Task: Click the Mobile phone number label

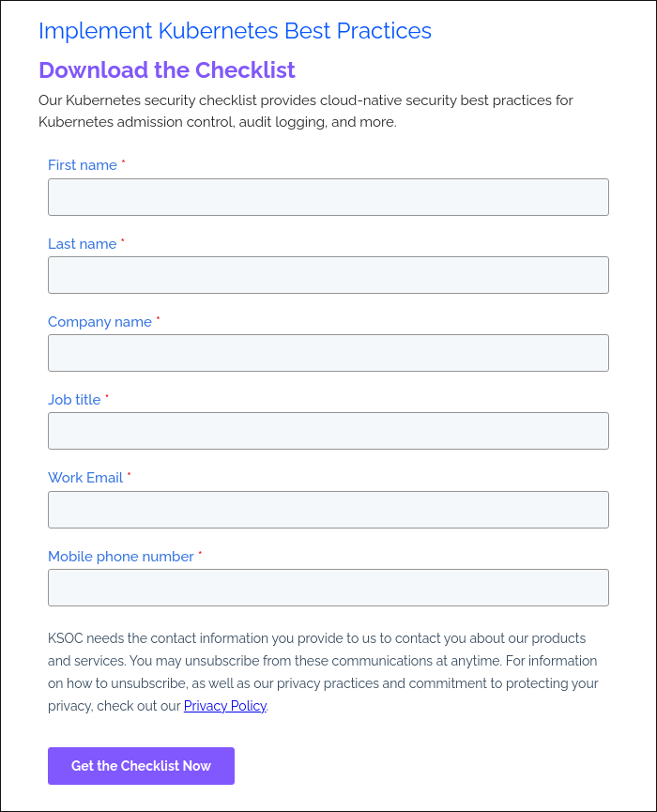Action: (121, 557)
